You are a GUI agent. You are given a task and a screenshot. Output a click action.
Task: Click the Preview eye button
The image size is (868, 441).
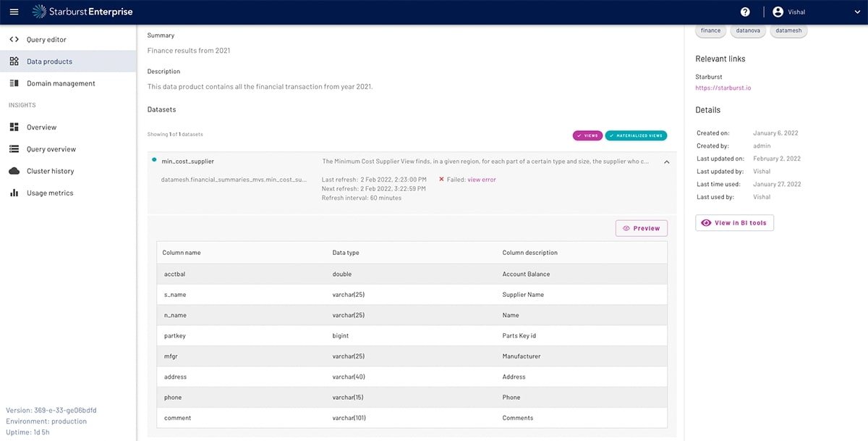pos(641,228)
